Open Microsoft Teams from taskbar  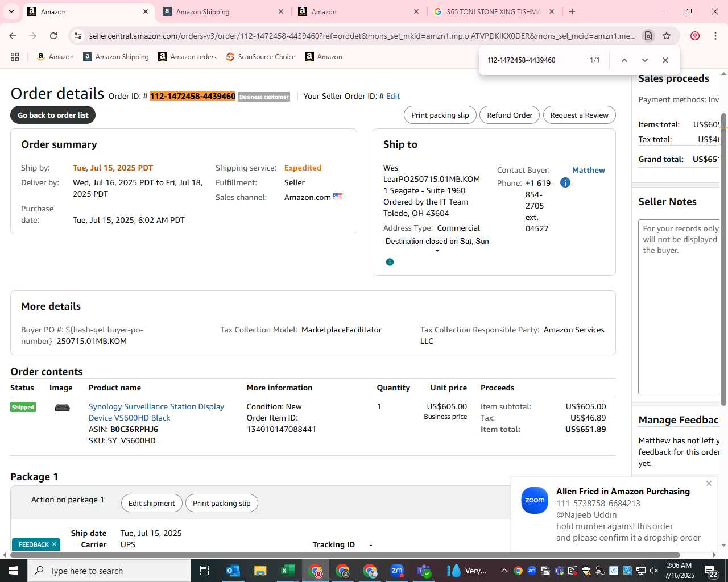[424, 571]
